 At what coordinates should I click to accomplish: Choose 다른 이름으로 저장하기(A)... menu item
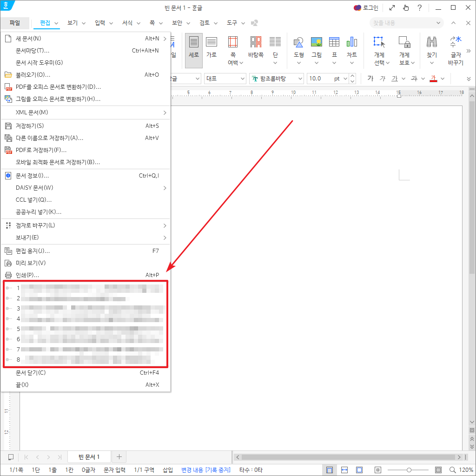pos(86,138)
